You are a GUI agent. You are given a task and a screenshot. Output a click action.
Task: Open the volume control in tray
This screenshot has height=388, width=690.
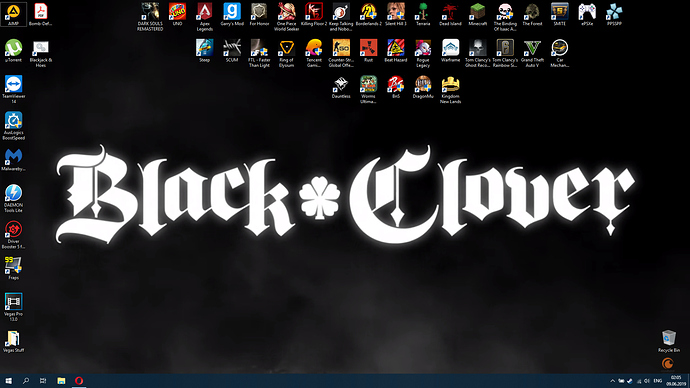coord(647,381)
